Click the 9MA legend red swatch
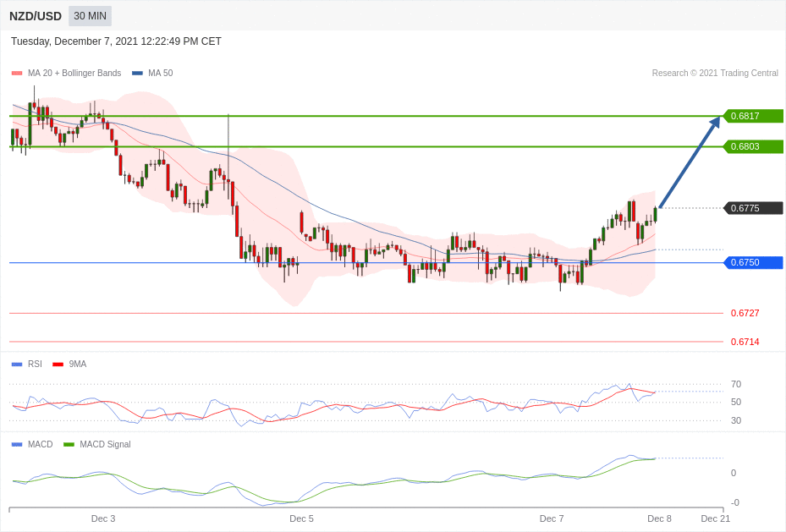786x532 pixels. pyautogui.click(x=58, y=365)
